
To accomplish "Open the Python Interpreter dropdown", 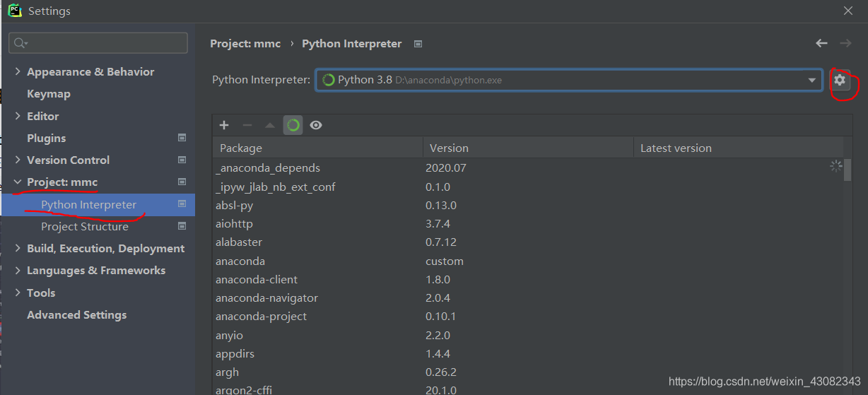I will click(569, 80).
